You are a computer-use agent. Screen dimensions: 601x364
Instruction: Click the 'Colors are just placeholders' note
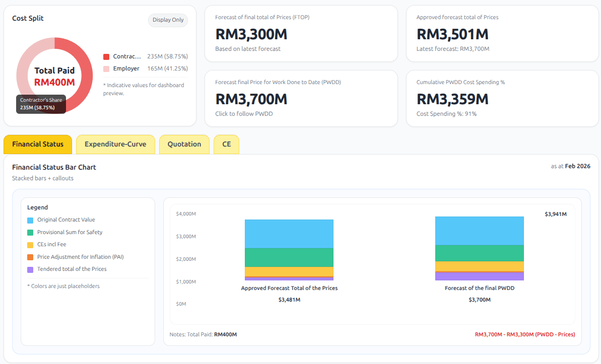click(x=63, y=286)
